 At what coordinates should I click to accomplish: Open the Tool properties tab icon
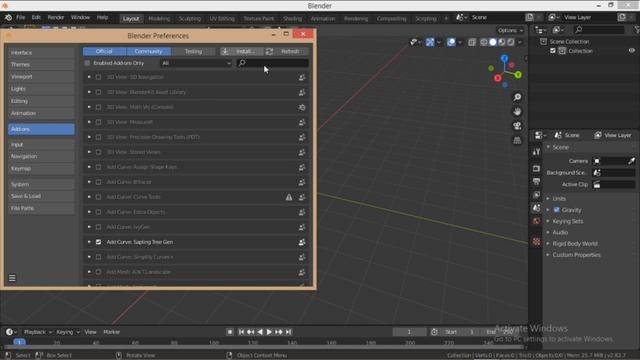tap(536, 152)
